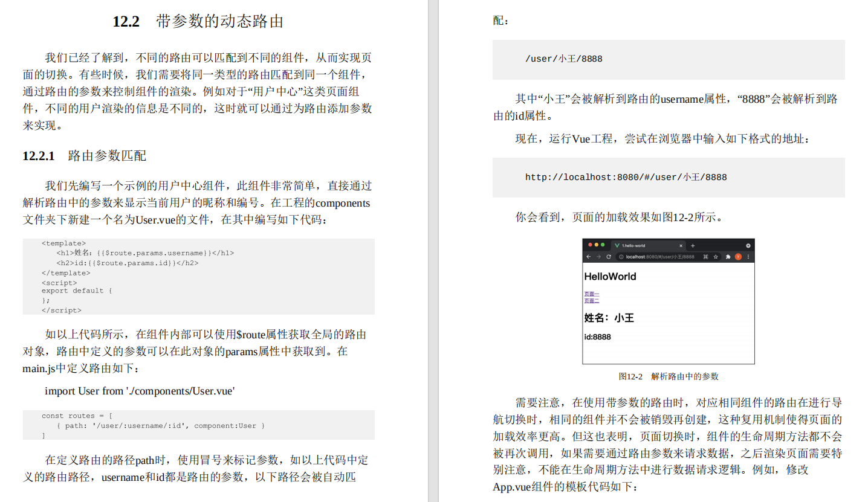Screen dimensions: 868x502
Task: Close the 1.hello-world tab with its x
Action: pyautogui.click(x=681, y=246)
